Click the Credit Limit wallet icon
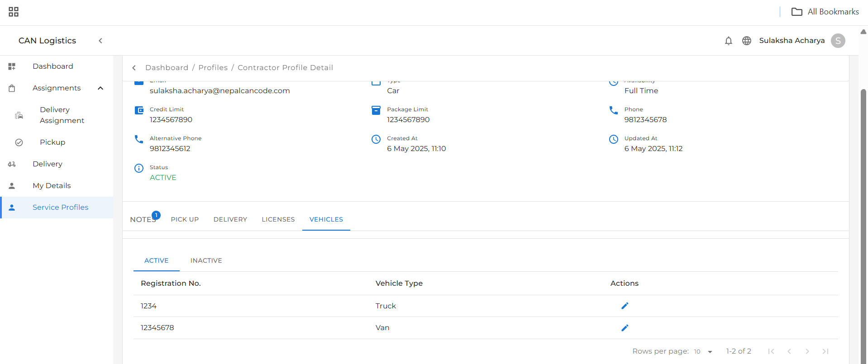 (x=139, y=110)
